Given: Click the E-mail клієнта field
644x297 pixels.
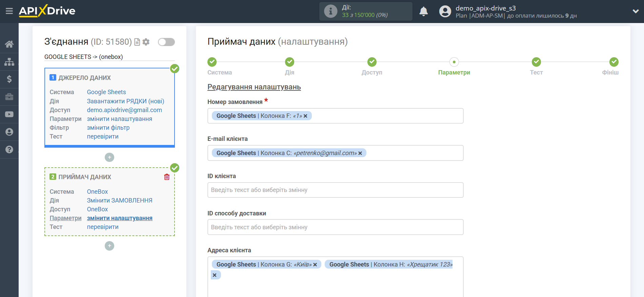Looking at the screenshot, I should pos(335,153).
